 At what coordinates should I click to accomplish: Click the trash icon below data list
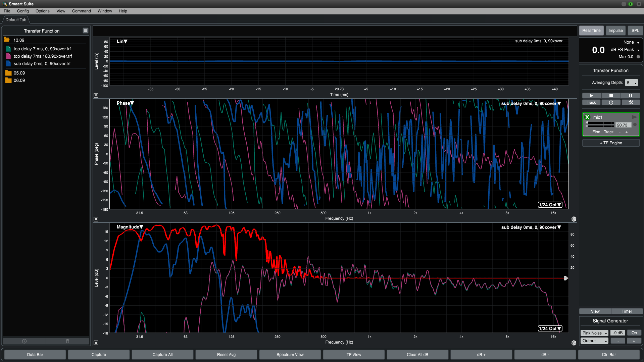(67, 341)
